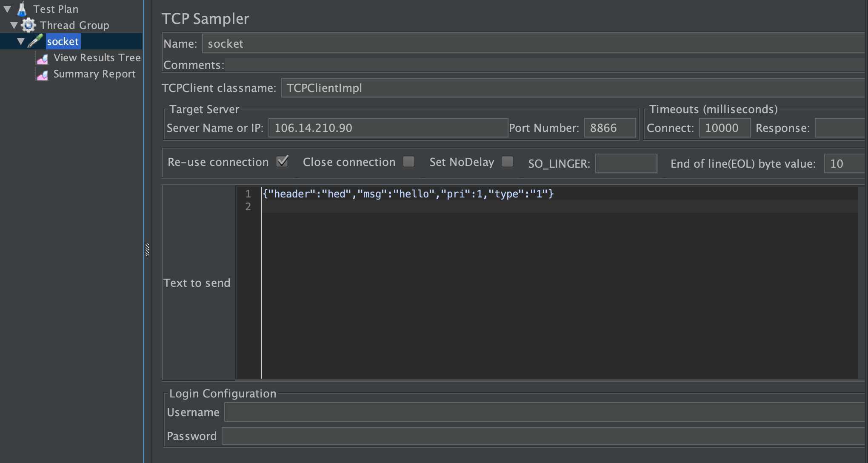Screen dimensions: 868x463
Task: Click the Response timeout field
Action: (840, 128)
